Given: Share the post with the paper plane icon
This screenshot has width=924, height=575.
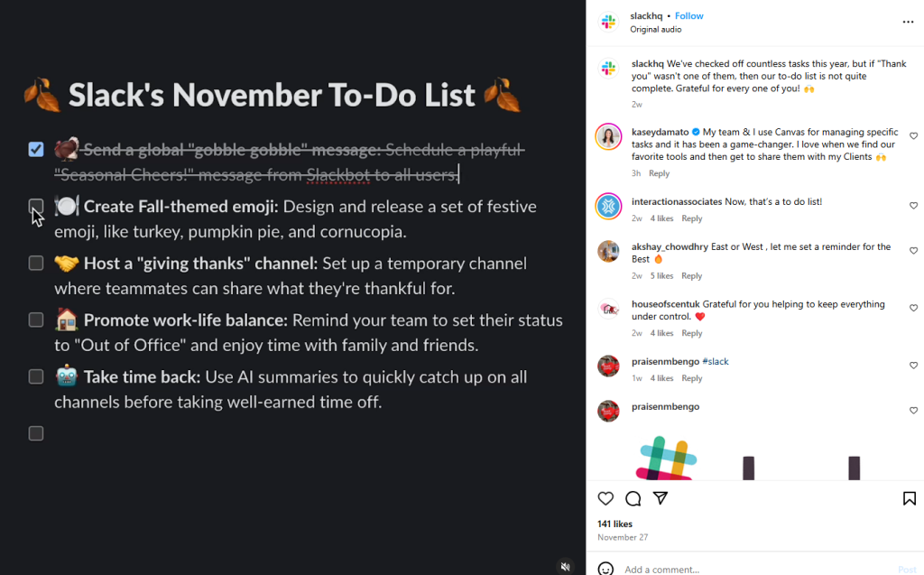Looking at the screenshot, I should 661,498.
